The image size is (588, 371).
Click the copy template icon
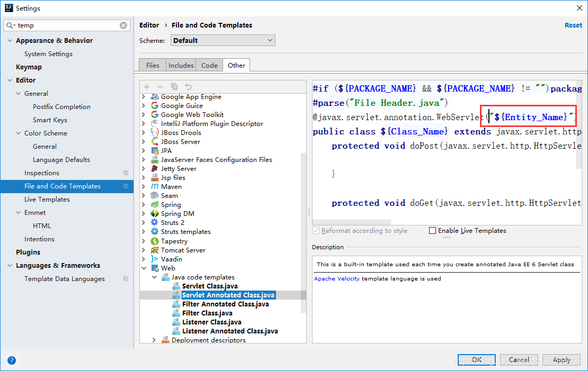click(174, 87)
